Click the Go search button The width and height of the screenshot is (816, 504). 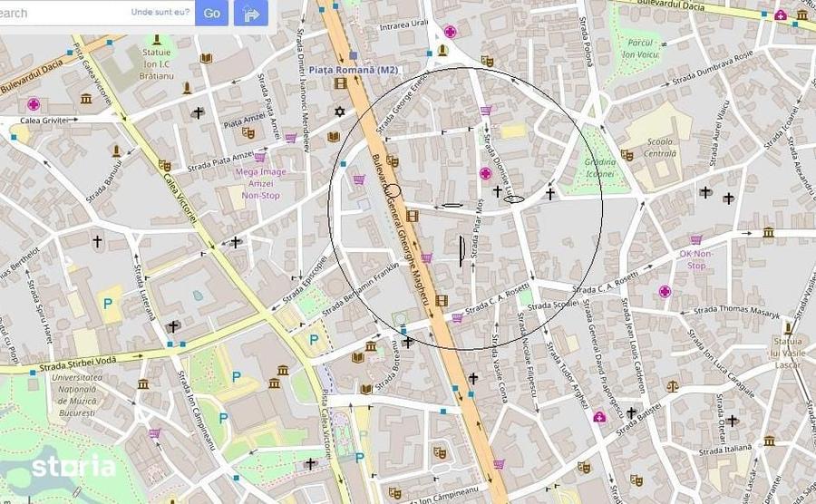click(x=211, y=13)
